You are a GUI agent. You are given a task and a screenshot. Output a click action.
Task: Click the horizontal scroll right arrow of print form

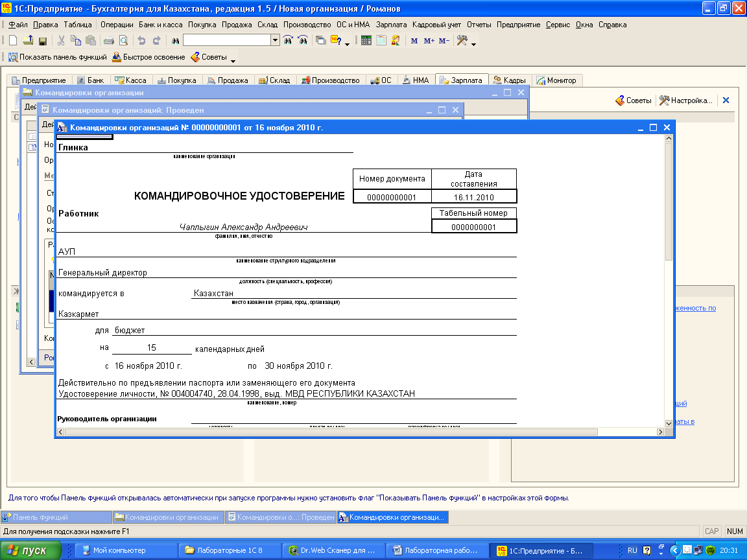(x=660, y=432)
